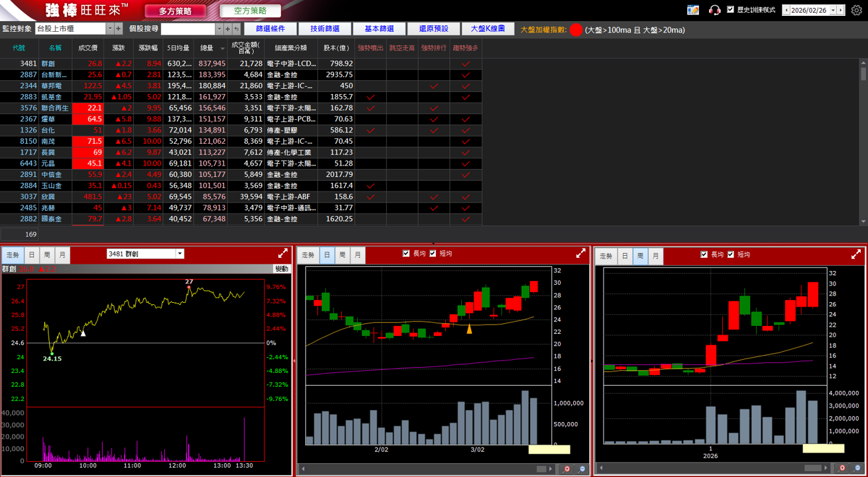Select 走勢 tab in left chart panel
This screenshot has height=477, width=868.
click(x=13, y=255)
